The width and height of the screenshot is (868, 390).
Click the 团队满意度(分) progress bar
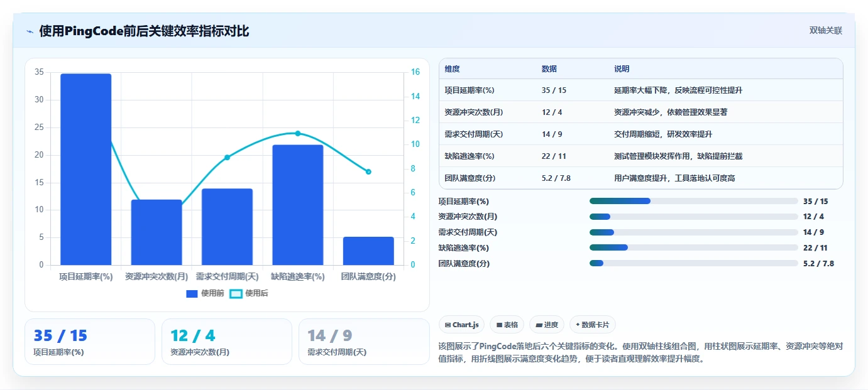pyautogui.click(x=694, y=264)
